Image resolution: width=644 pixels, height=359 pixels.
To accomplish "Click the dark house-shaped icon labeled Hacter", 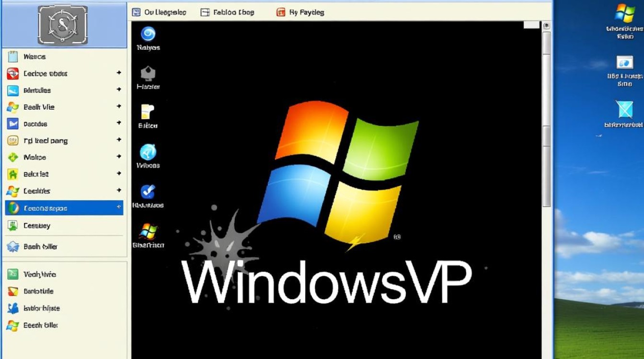I will tap(148, 73).
